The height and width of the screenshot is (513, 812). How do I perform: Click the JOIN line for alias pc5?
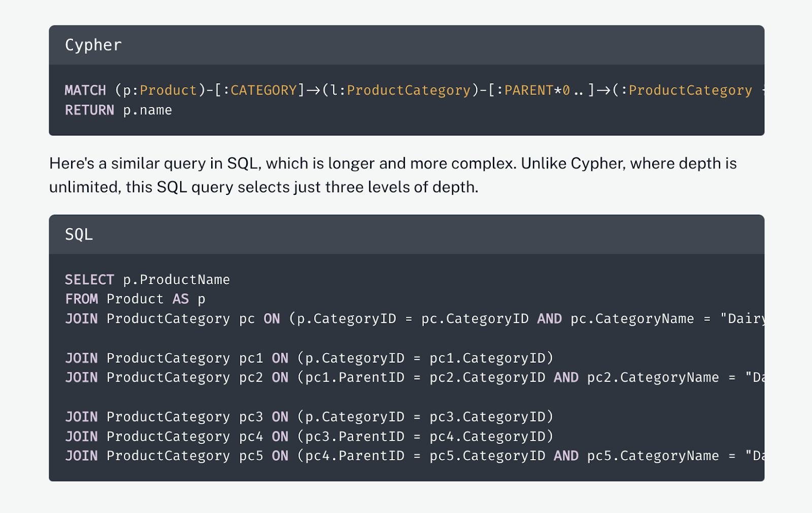pos(415,456)
